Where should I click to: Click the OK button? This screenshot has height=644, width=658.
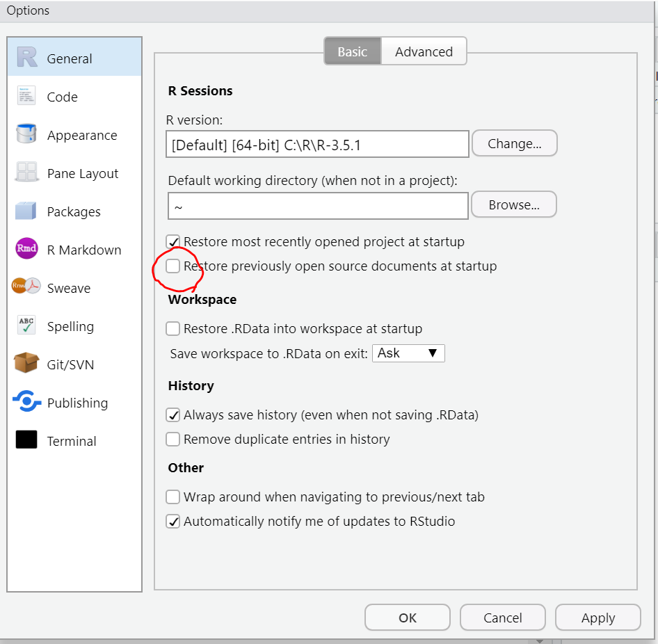click(x=408, y=618)
